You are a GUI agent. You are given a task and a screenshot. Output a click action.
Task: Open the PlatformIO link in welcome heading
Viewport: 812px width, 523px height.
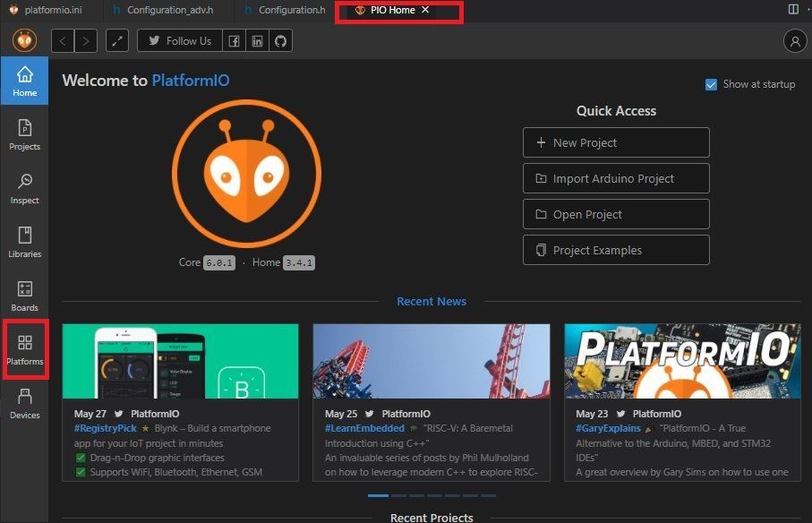coord(190,81)
